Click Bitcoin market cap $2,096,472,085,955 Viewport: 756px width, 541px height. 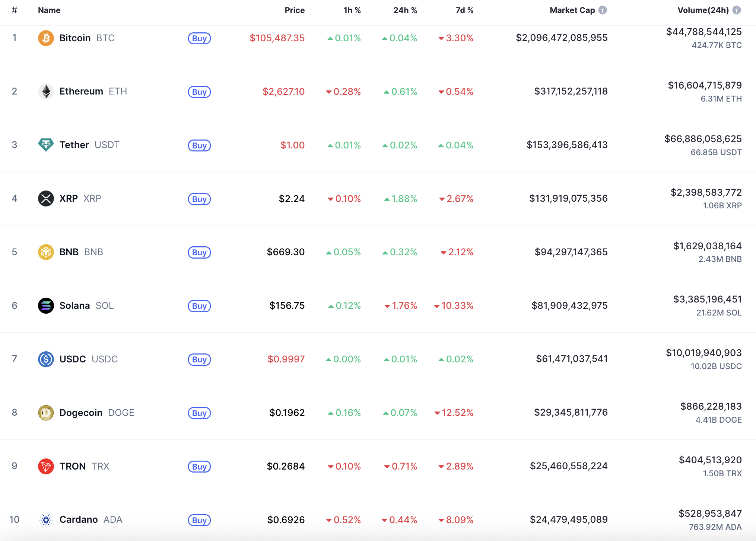pyautogui.click(x=562, y=38)
